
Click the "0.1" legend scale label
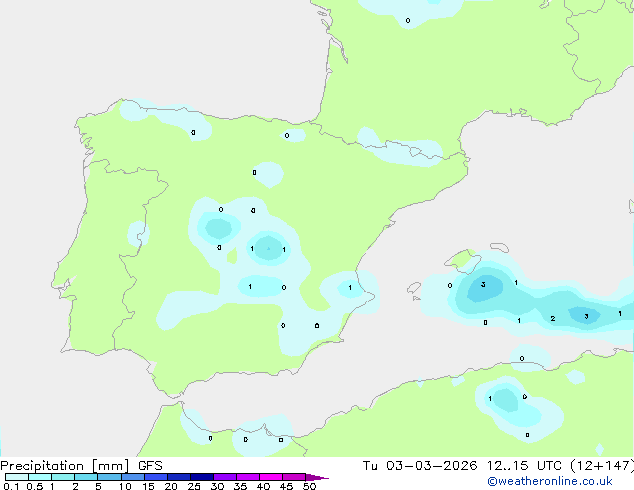[x=11, y=486]
